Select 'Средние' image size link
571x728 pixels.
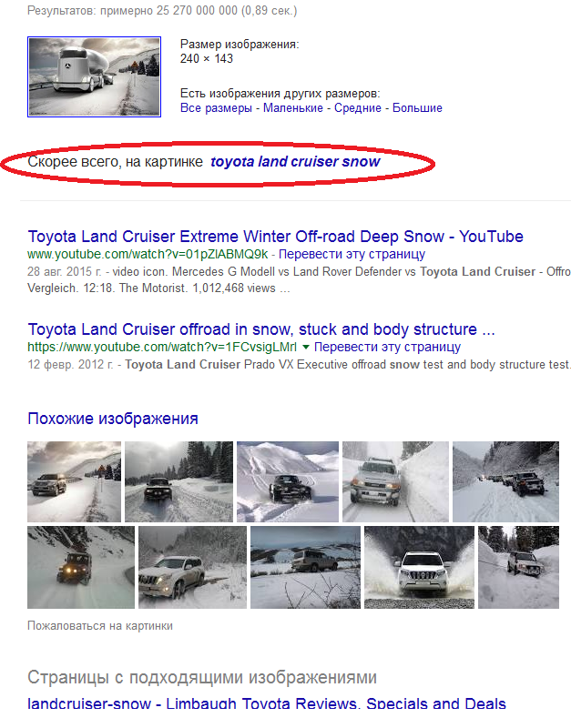[x=358, y=108]
